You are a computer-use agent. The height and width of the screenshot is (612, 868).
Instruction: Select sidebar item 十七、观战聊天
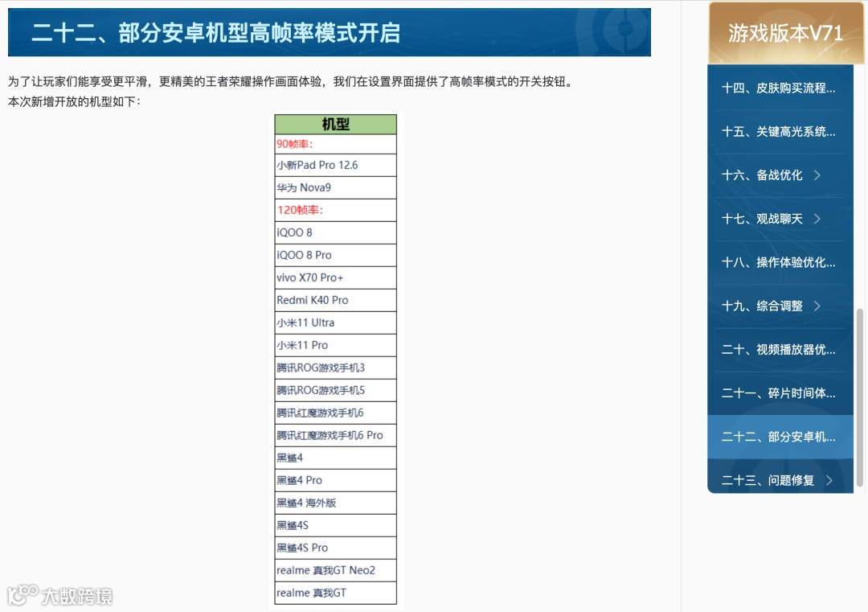[780, 219]
